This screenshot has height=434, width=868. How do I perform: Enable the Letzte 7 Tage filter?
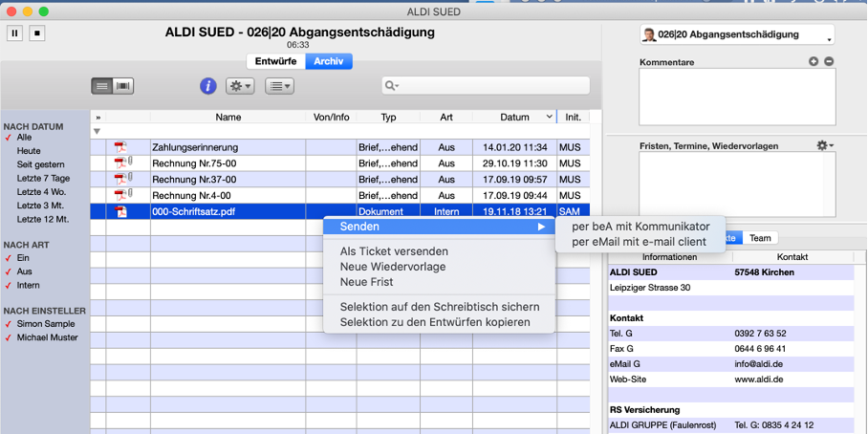pos(43,178)
